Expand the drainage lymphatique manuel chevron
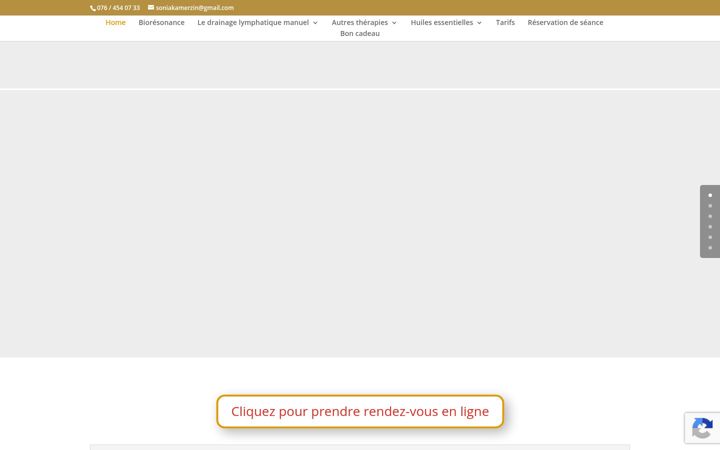This screenshot has height=450, width=720. (315, 23)
